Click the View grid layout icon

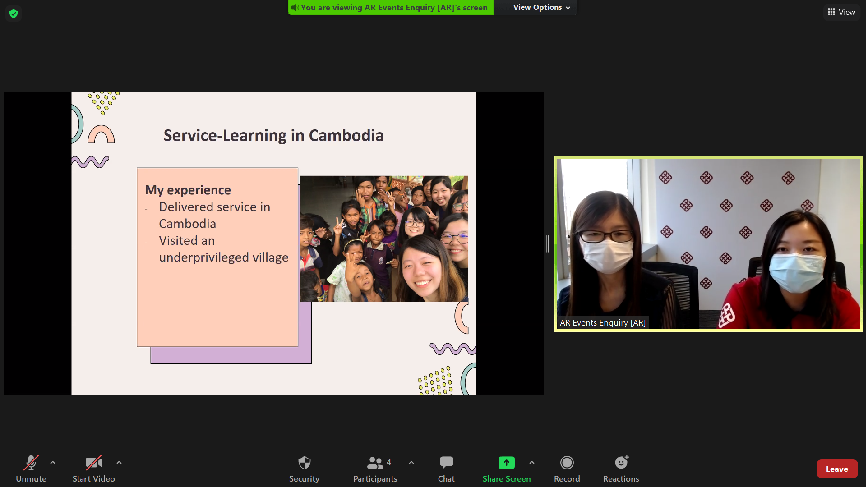pyautogui.click(x=832, y=12)
